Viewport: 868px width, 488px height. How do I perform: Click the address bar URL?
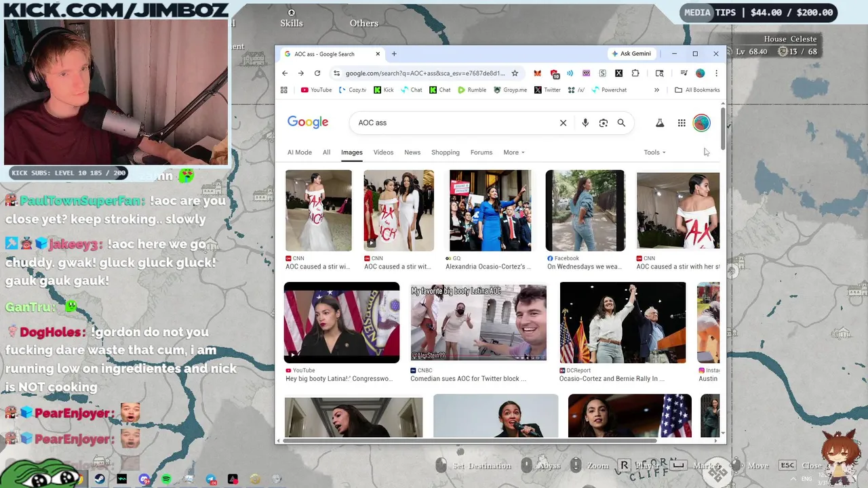(x=425, y=73)
